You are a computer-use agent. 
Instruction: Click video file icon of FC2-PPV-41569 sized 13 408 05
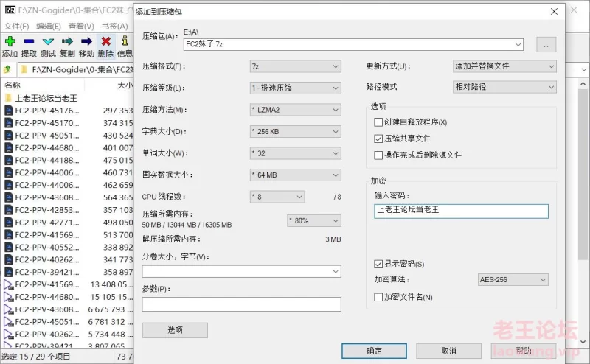9,284
